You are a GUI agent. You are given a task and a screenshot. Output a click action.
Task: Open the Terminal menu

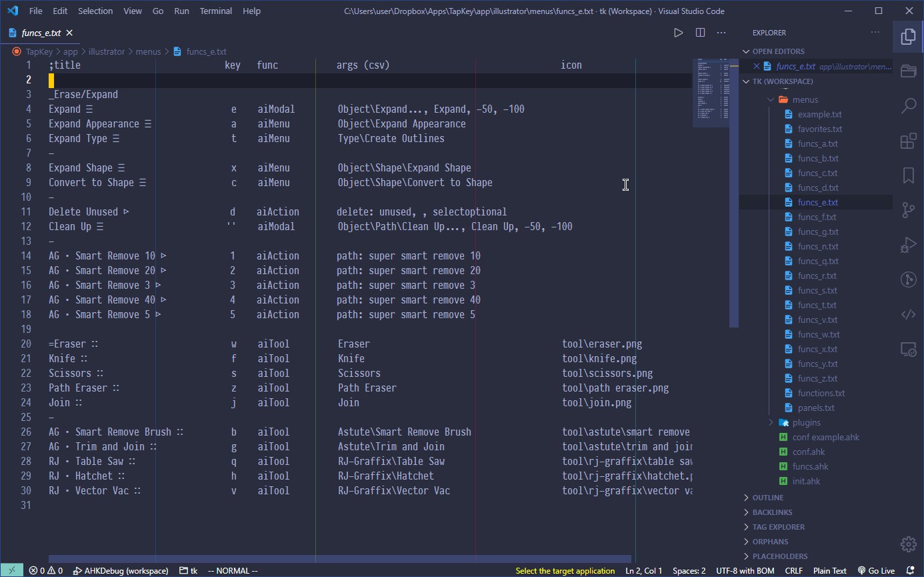point(216,11)
